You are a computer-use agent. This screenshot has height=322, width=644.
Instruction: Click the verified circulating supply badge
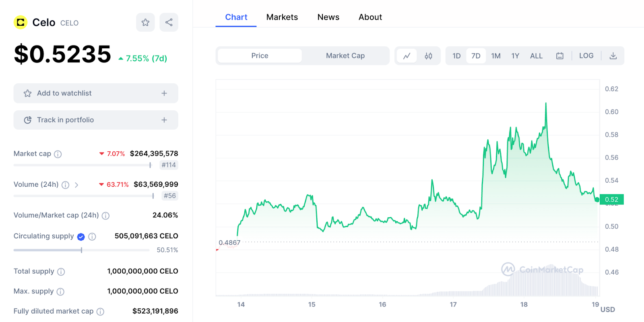tap(81, 237)
